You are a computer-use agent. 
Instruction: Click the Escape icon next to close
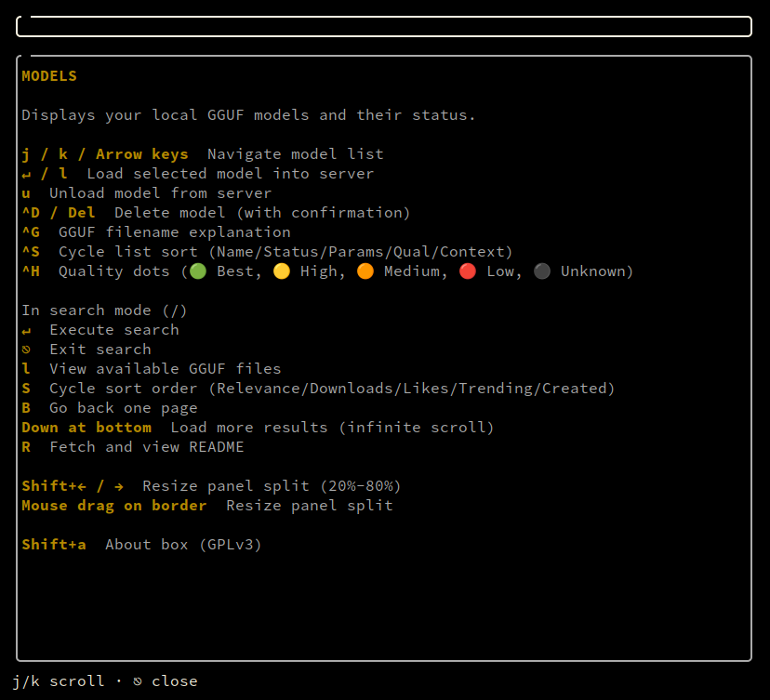coord(138,681)
